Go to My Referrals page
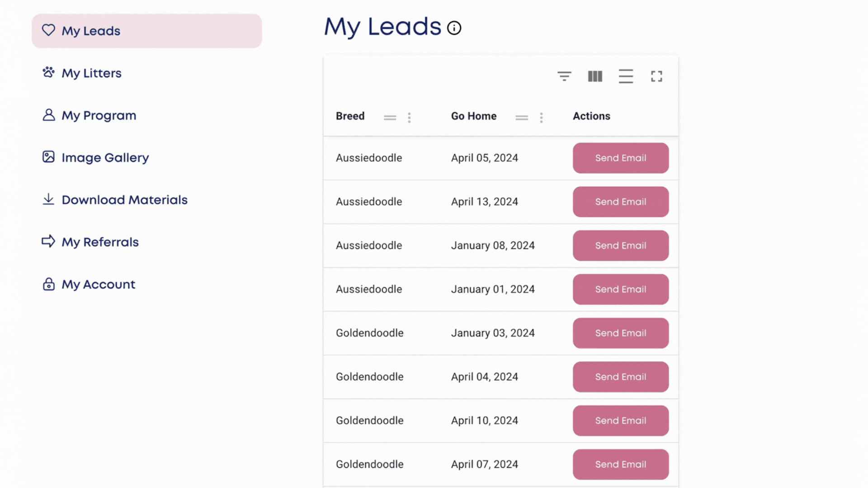 point(100,242)
